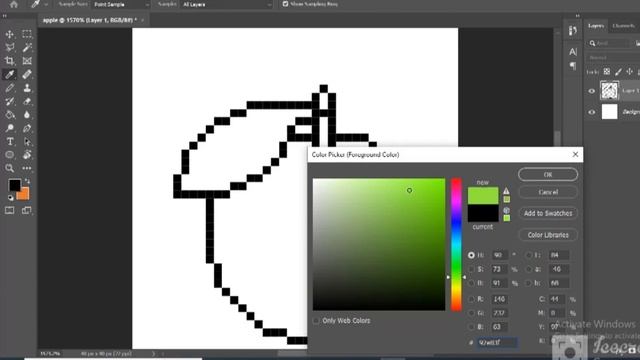Viewport: 640px width, 360px height.
Task: Hide Layer 1 visibility eye
Action: click(591, 91)
